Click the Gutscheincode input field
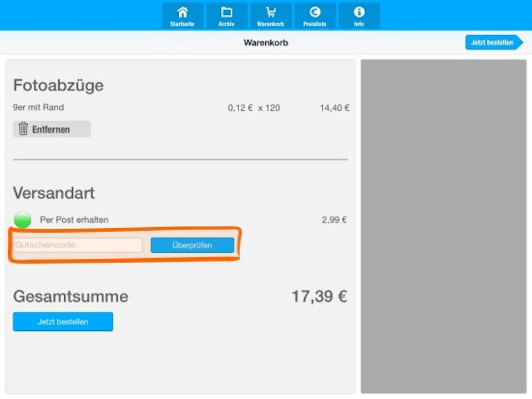532x399 pixels. tap(78, 244)
